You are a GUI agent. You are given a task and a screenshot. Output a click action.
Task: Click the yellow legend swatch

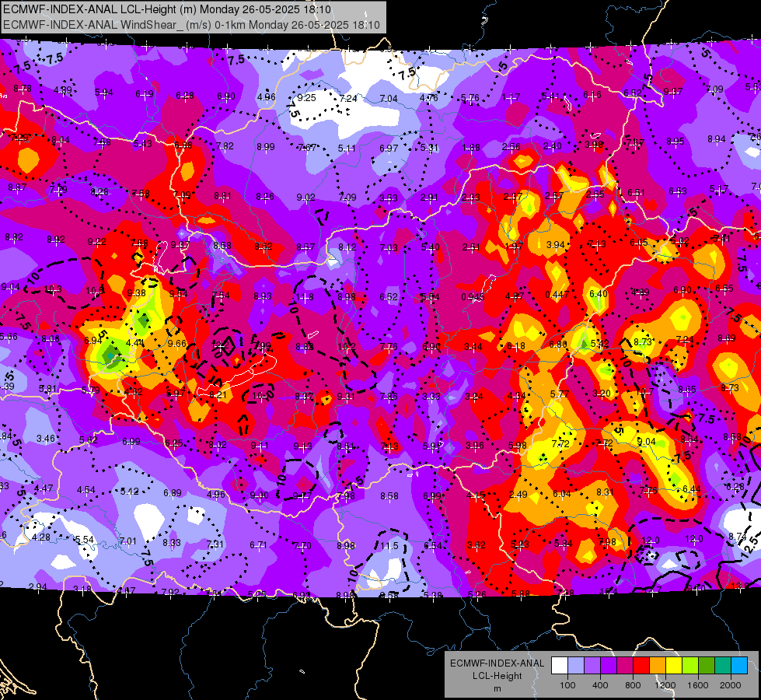pyautogui.click(x=674, y=666)
